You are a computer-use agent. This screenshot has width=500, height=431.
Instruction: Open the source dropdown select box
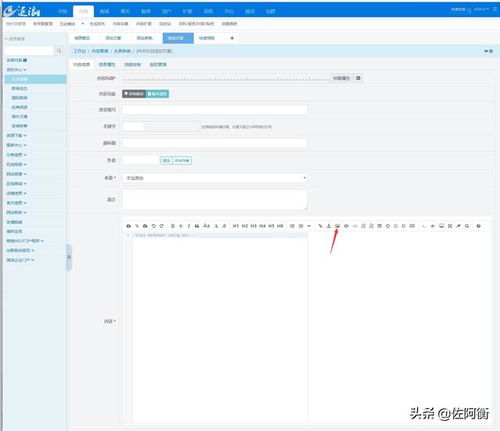pos(214,178)
